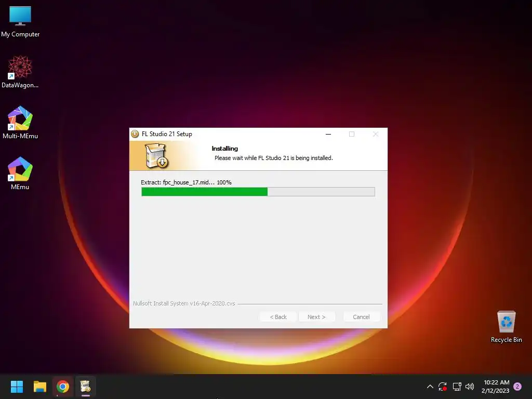
Task: Minimize the FL Studio 21 Setup window
Action: point(328,134)
